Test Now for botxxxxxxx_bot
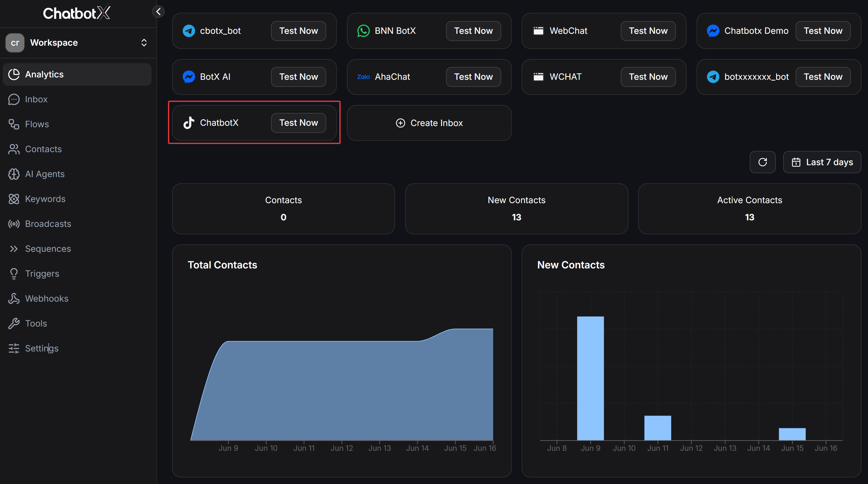Screen dimensions: 868x484 (823, 77)
